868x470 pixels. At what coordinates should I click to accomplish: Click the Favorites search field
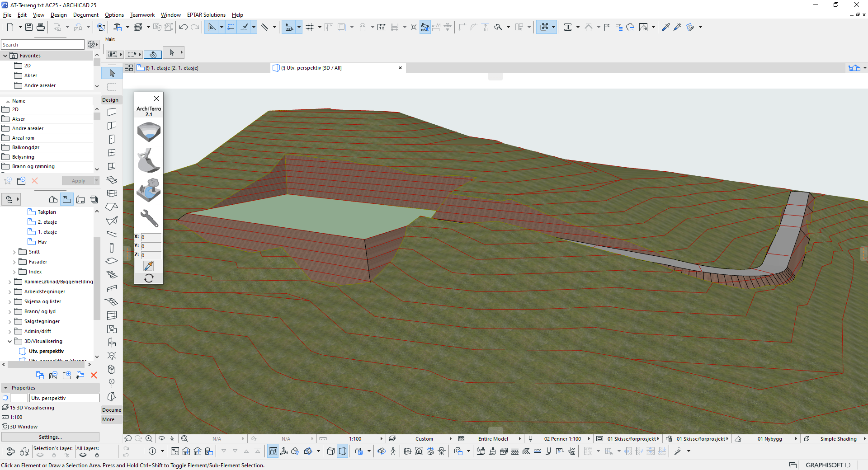(42, 45)
